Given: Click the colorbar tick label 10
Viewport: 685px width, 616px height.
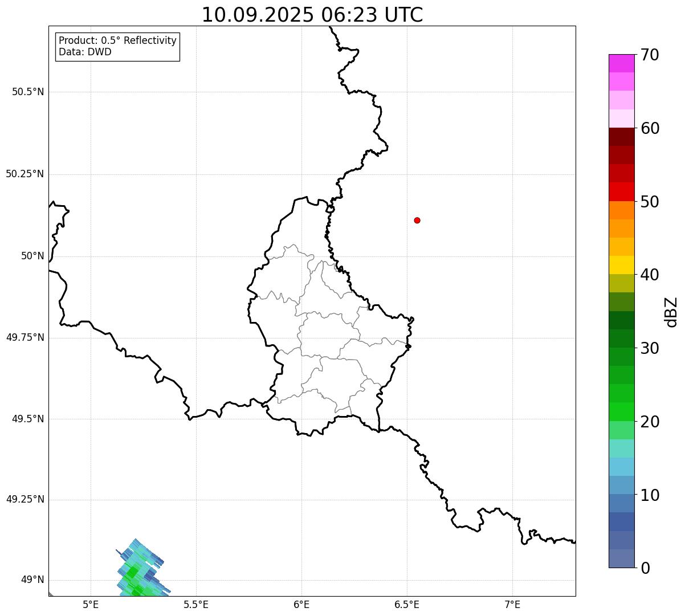Looking at the screenshot, I should point(650,495).
